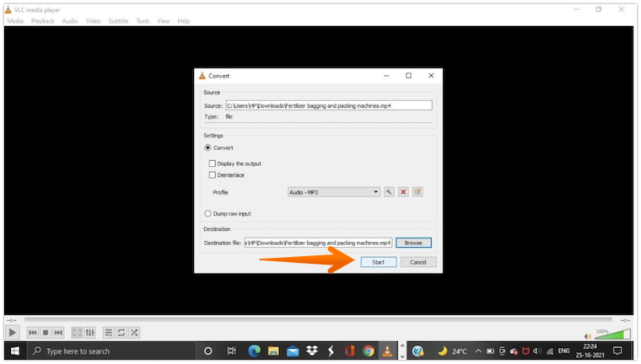Toggle fullscreen video button
The width and height of the screenshot is (641, 364).
[x=77, y=333]
